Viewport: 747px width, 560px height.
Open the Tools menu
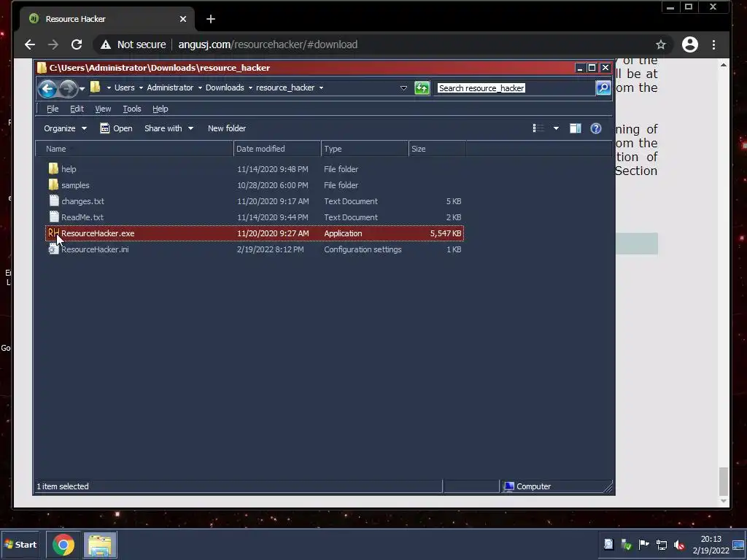tap(132, 109)
